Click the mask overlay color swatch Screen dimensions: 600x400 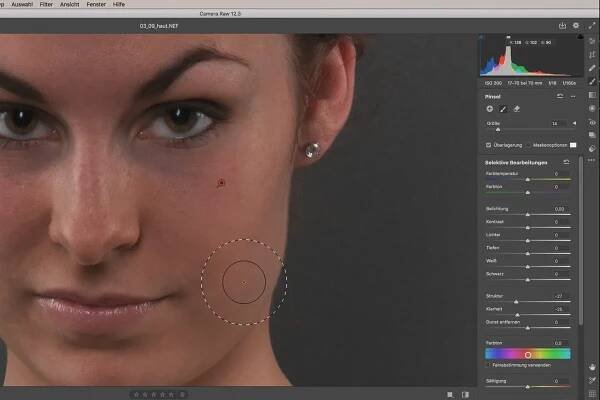coord(573,144)
